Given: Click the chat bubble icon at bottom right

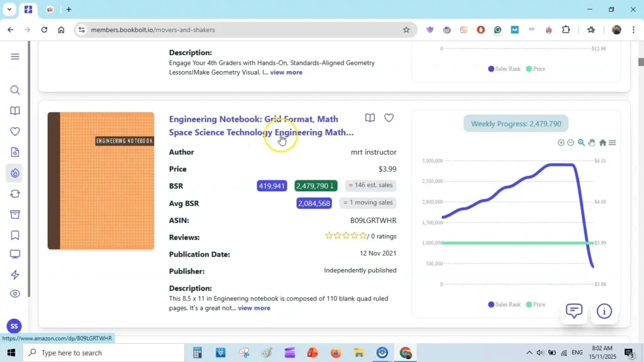Looking at the screenshot, I should (x=574, y=311).
